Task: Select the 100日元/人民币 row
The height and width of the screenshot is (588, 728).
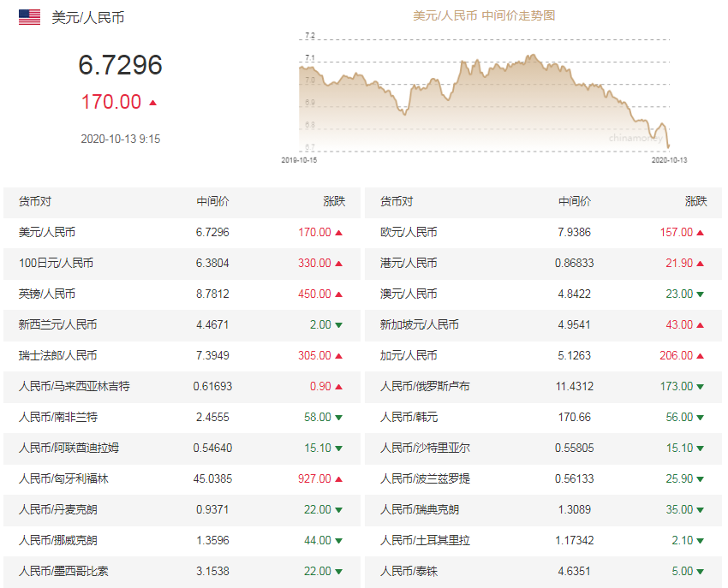Action: (56, 263)
